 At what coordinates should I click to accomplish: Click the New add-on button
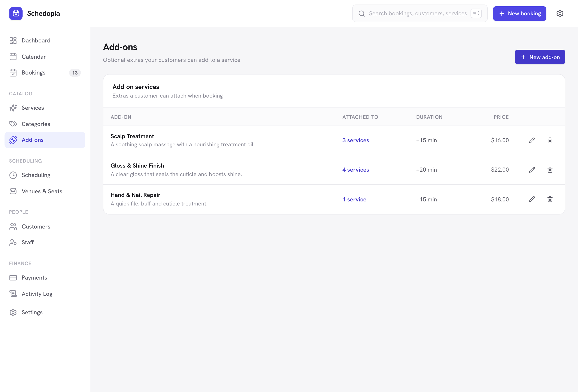tap(540, 57)
